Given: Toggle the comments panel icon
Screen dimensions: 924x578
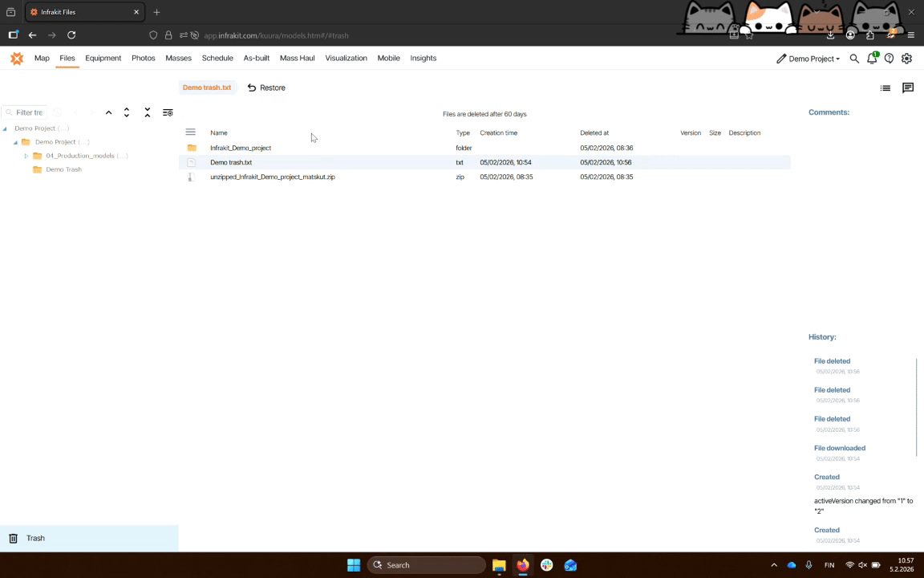Looking at the screenshot, I should (x=908, y=88).
